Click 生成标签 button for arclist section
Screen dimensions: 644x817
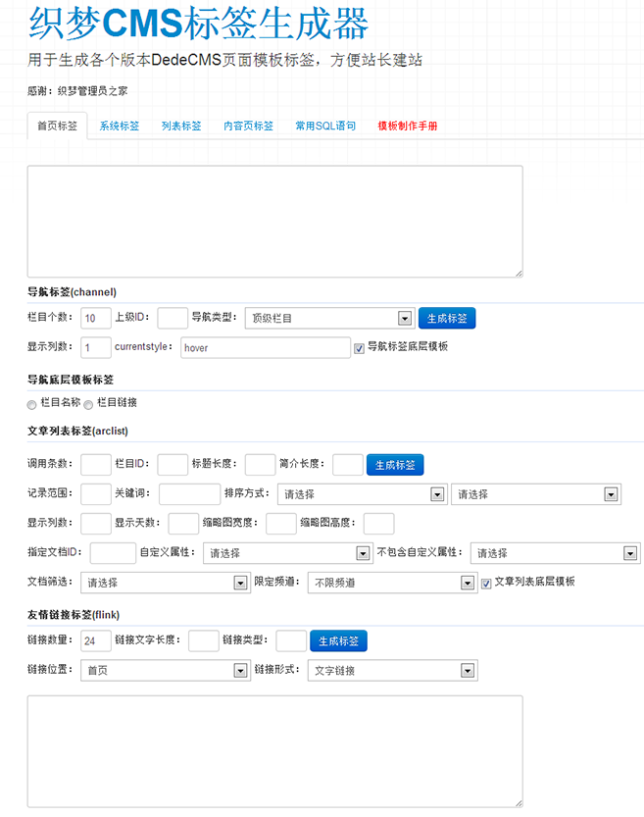click(x=395, y=465)
